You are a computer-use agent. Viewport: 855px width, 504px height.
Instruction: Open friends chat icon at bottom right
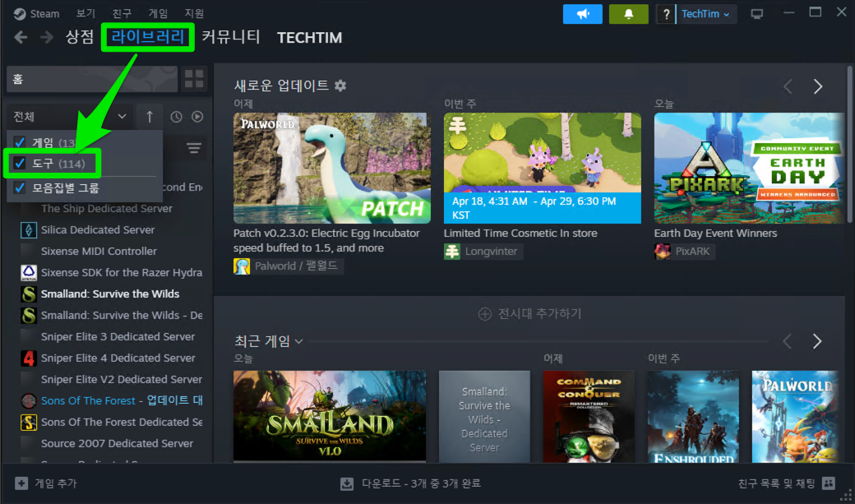click(x=829, y=483)
